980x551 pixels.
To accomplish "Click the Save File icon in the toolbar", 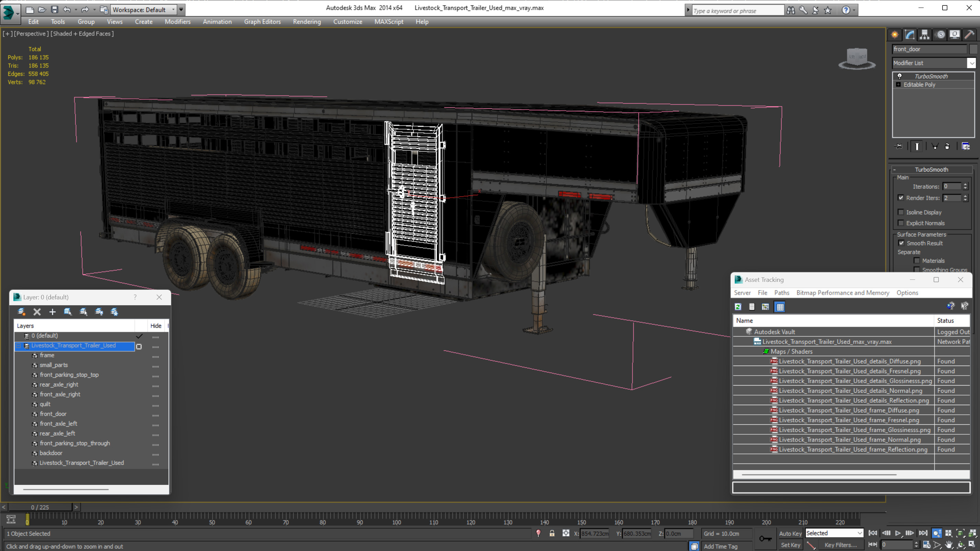I will coord(54,10).
